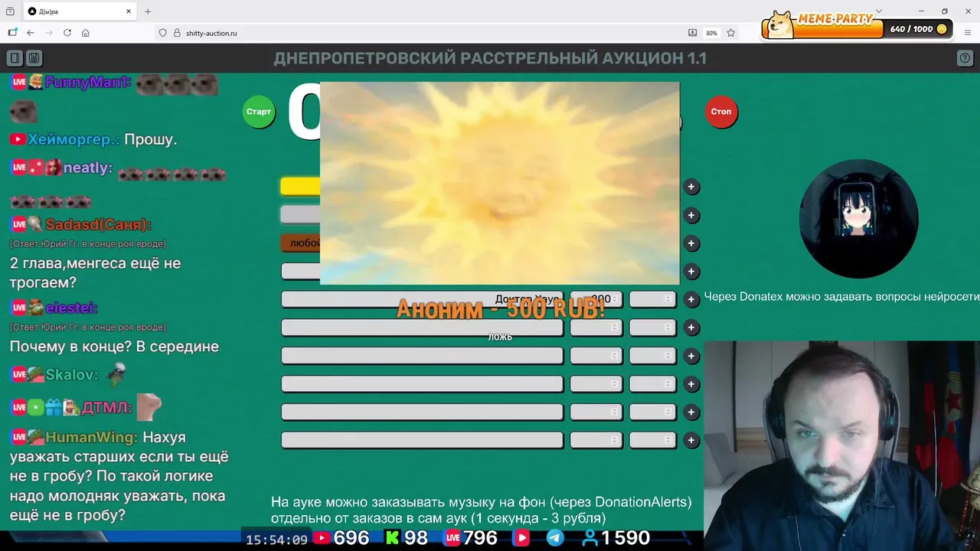Click the container workspace icon left of Back
The height and width of the screenshot is (551, 980).
[x=12, y=33]
